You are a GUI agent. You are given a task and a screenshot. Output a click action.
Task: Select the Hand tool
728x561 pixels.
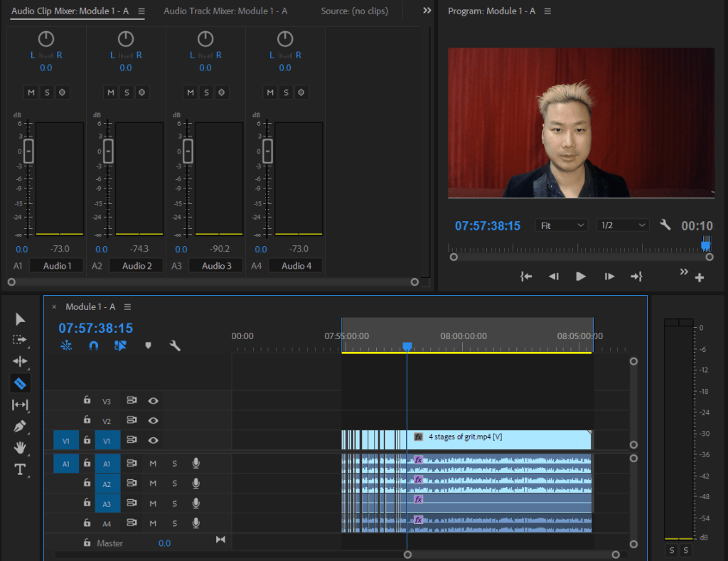(20, 448)
